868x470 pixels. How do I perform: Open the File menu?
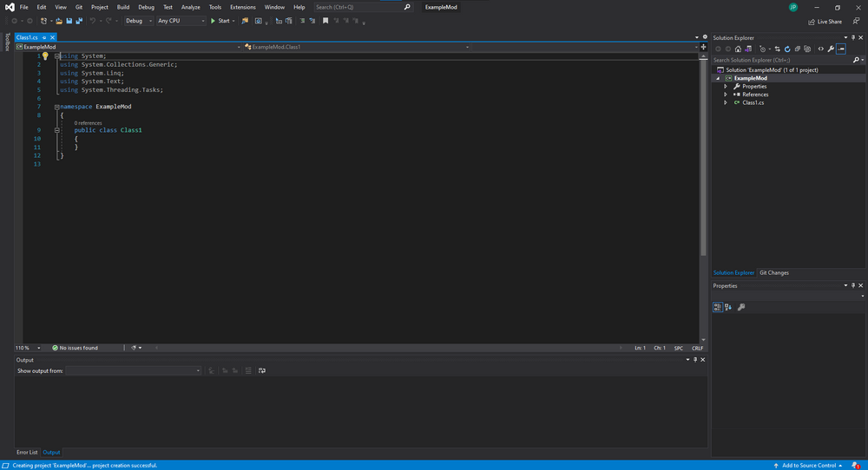pos(23,7)
